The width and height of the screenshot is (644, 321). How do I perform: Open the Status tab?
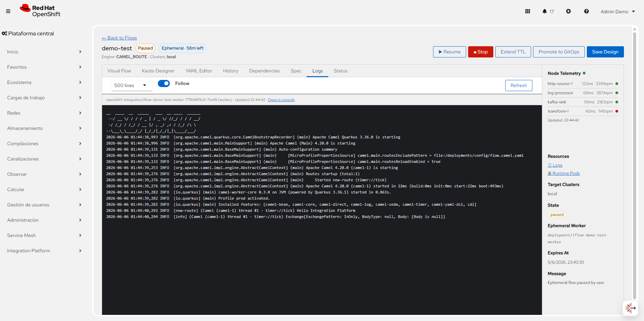click(341, 71)
